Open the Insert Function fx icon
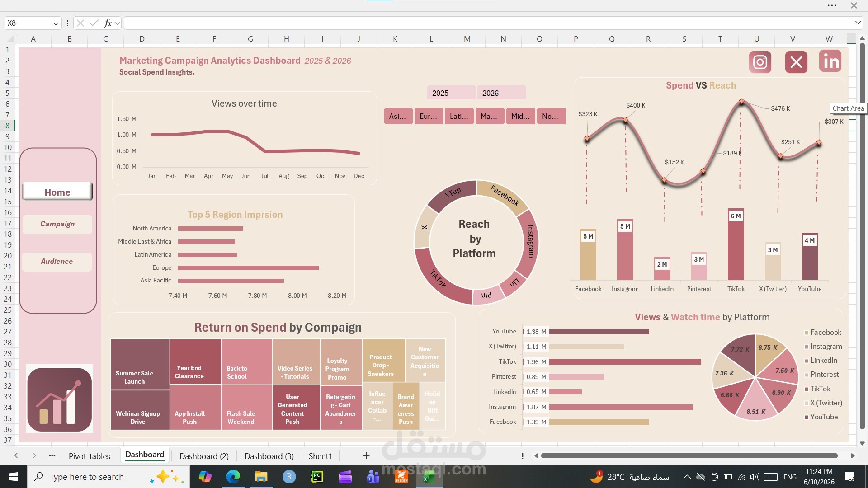This screenshot has height=488, width=868. coord(108,23)
